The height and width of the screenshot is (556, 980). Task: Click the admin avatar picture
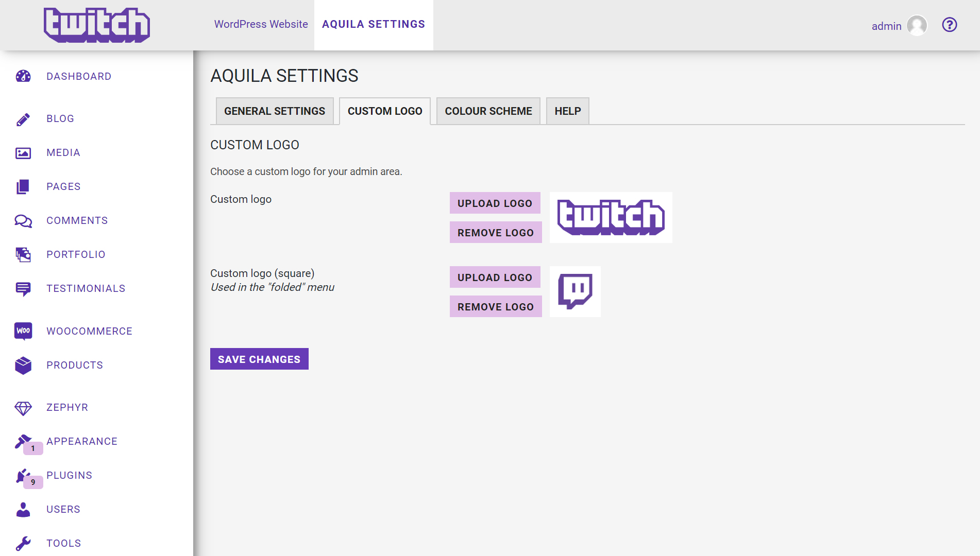pyautogui.click(x=917, y=25)
